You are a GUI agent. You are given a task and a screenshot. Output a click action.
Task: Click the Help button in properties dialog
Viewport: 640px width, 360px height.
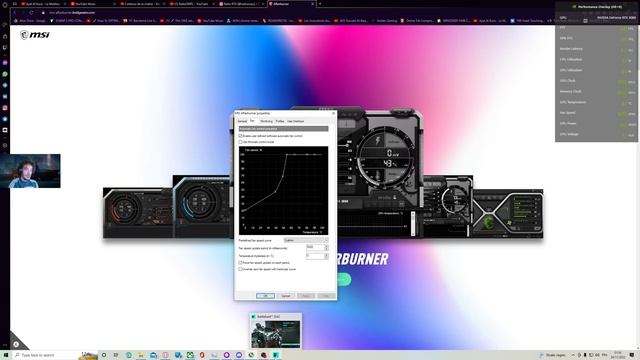326,296
